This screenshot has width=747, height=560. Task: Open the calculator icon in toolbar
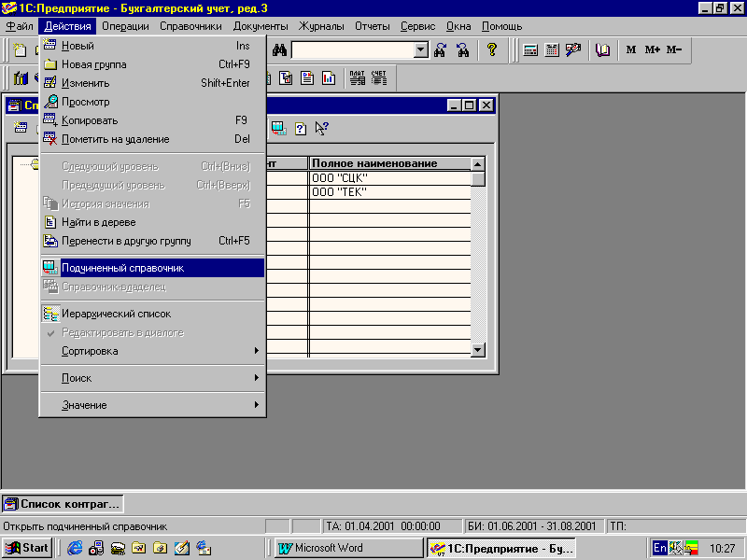click(530, 49)
